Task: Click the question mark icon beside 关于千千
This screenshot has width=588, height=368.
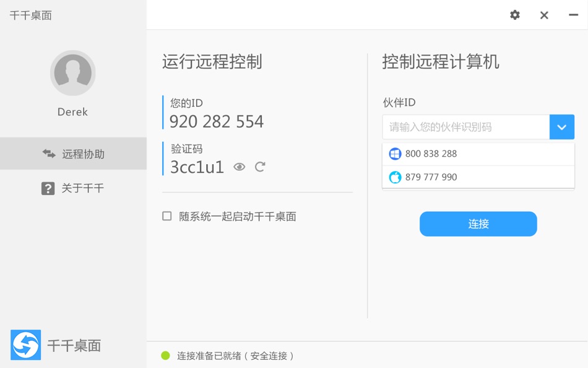Action: point(48,188)
